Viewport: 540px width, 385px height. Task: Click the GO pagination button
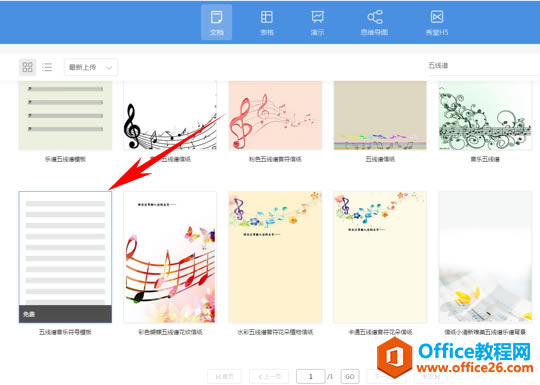pos(350,376)
